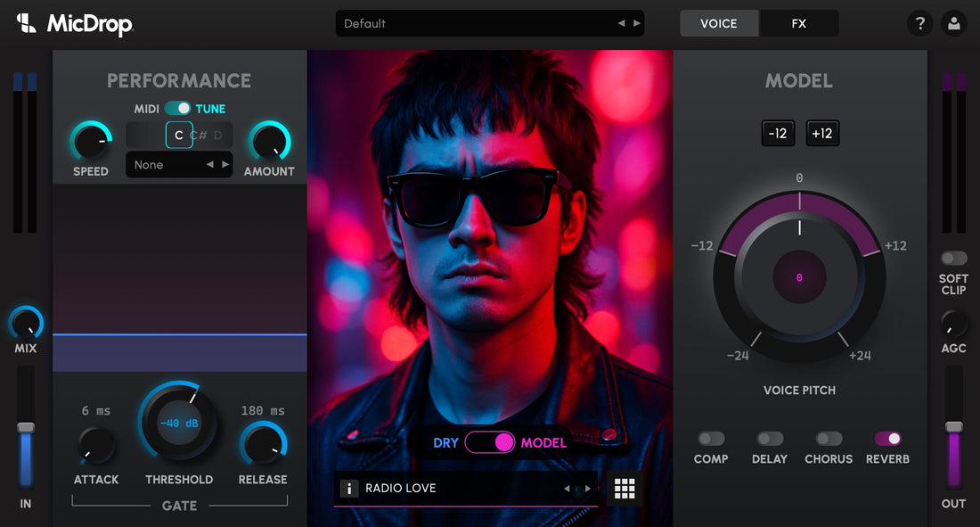
Task: Click the COMP effect button
Action: click(x=710, y=438)
